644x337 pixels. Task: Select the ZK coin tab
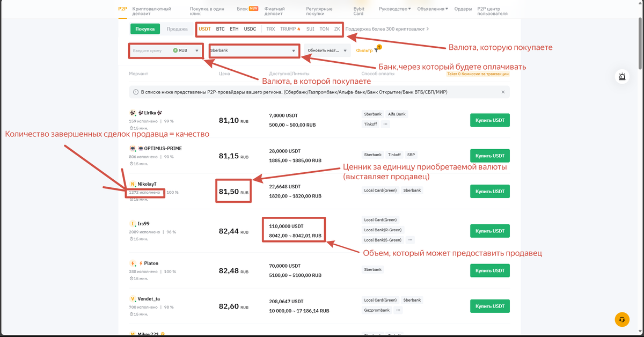click(x=337, y=29)
